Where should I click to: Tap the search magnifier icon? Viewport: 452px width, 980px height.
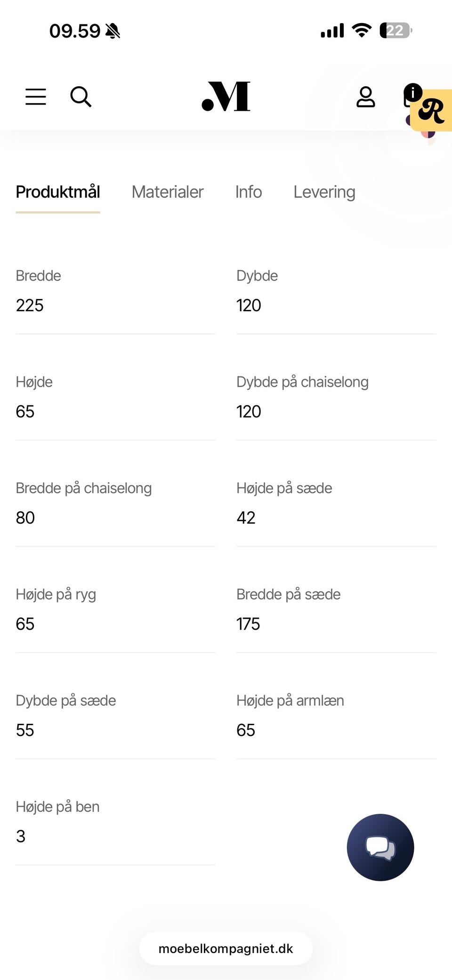click(81, 97)
